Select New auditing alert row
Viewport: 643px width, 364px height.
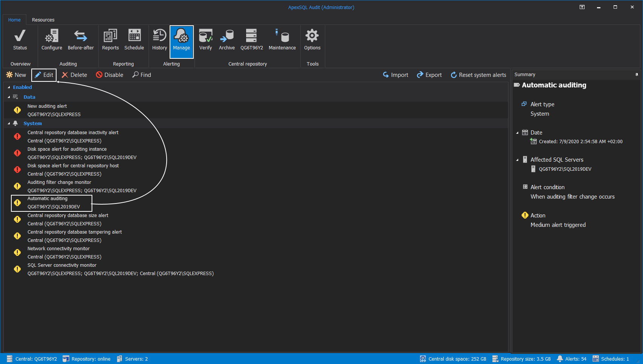[x=256, y=110]
